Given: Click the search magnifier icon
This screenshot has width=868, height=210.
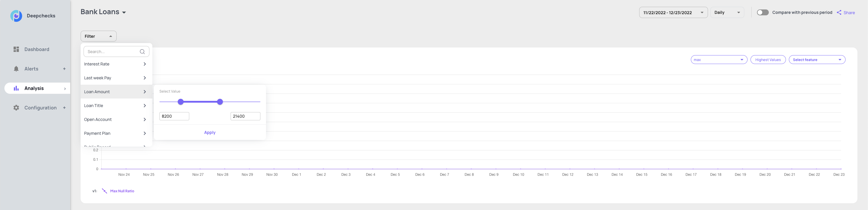Looking at the screenshot, I should tap(142, 52).
